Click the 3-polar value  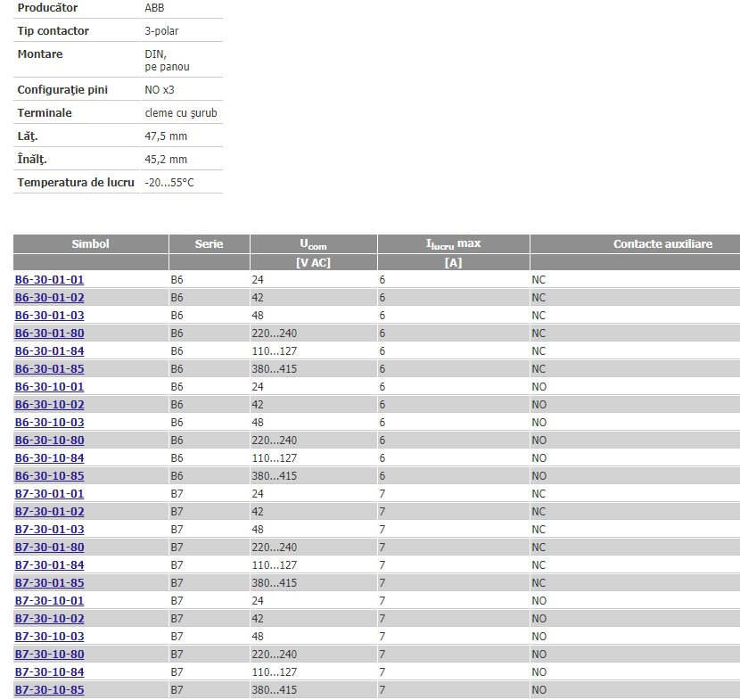(161, 30)
